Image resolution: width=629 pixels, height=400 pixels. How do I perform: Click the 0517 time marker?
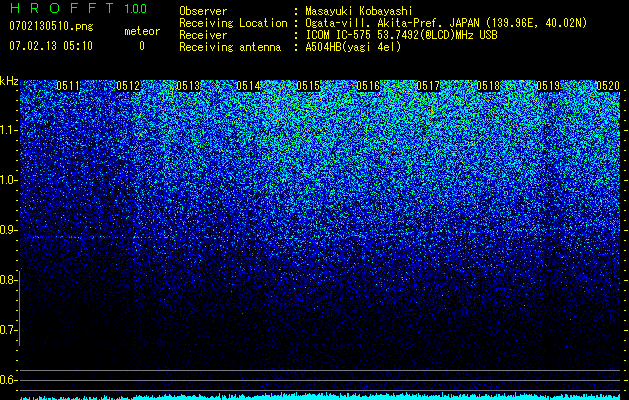[x=428, y=86]
